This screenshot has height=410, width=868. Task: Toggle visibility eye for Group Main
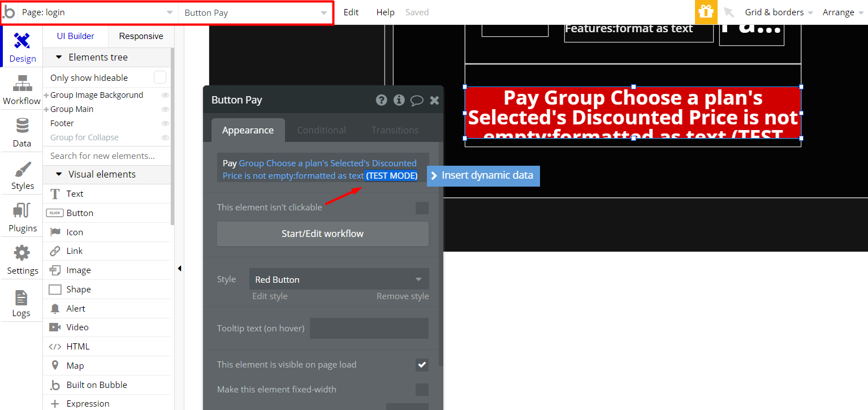[165, 109]
